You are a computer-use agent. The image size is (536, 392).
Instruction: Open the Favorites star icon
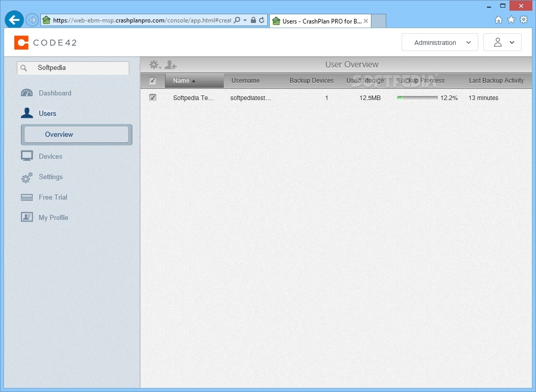click(511, 20)
